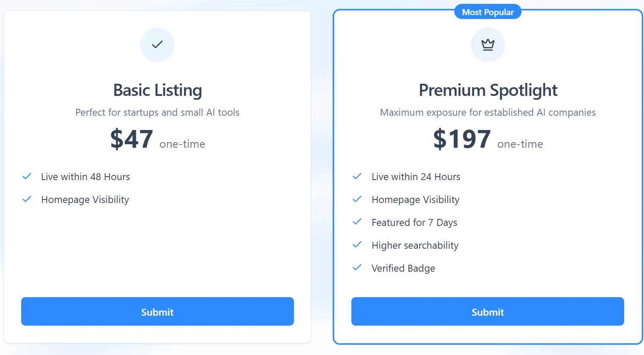Click checkmark beside Verified Badge

click(357, 268)
